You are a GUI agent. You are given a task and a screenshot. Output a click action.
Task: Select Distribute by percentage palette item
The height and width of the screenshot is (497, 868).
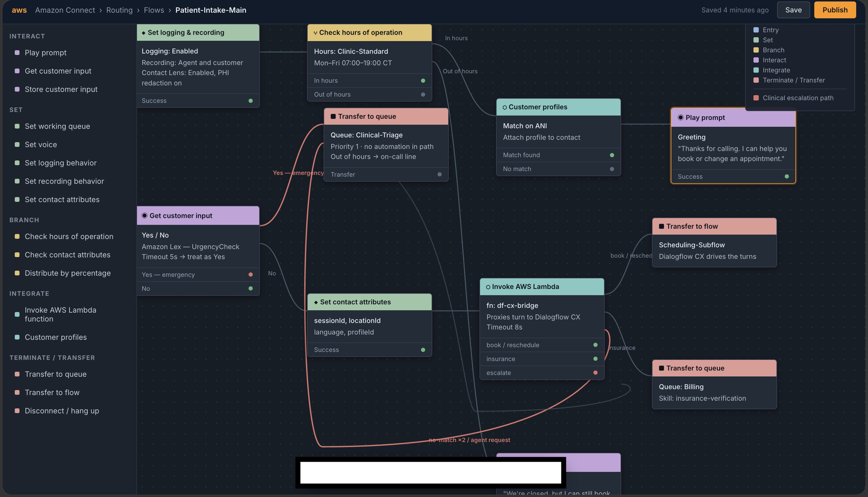coord(68,273)
